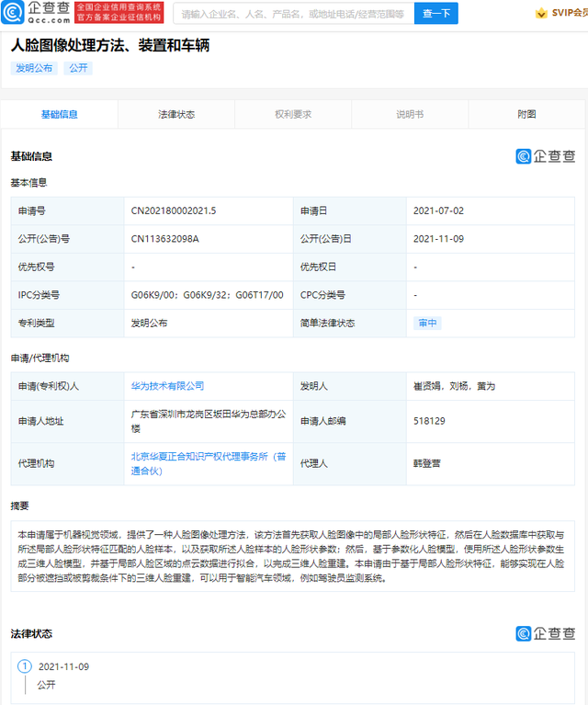Screen dimensions: 588x705
Task: Open the 华为技术有限公司 applicant link
Action: coord(167,386)
